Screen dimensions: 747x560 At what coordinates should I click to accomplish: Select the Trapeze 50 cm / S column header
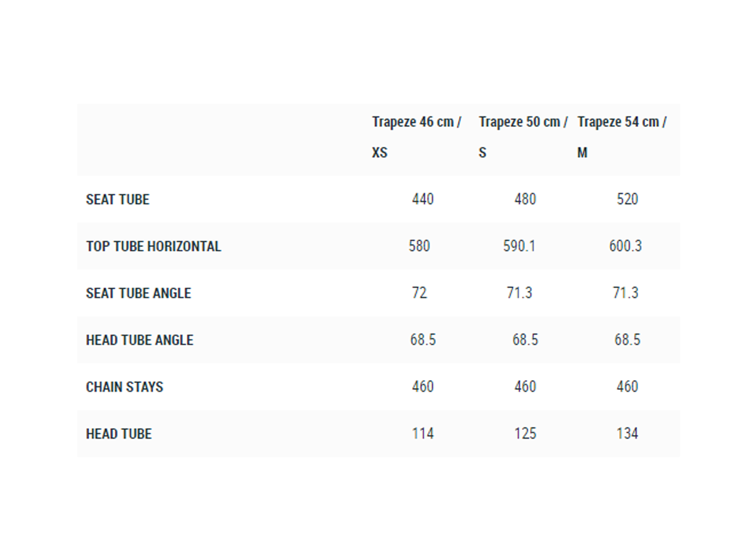(523, 137)
